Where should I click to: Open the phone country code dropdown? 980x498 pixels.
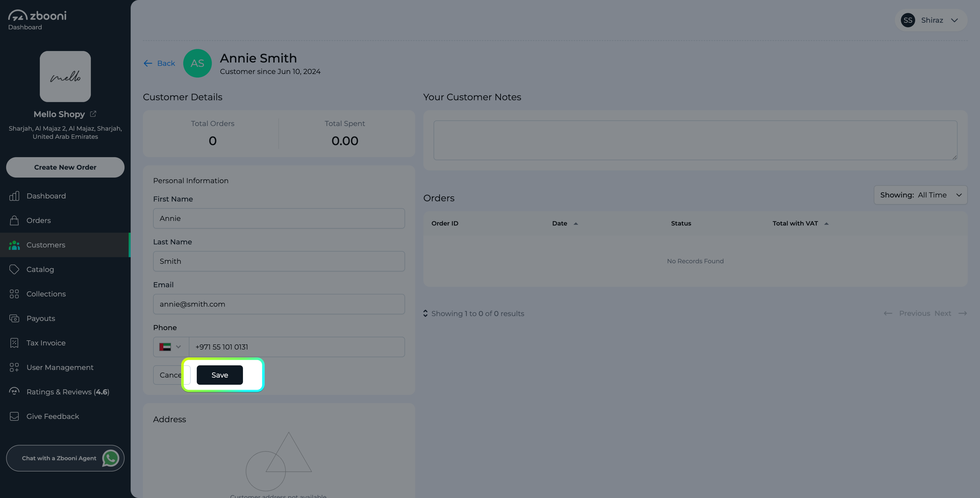171,347
